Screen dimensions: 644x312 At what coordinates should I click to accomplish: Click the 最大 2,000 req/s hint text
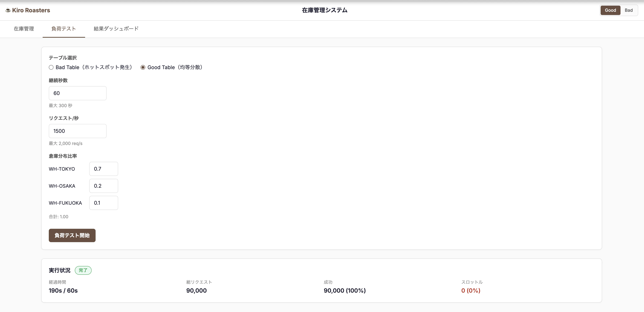coord(65,144)
